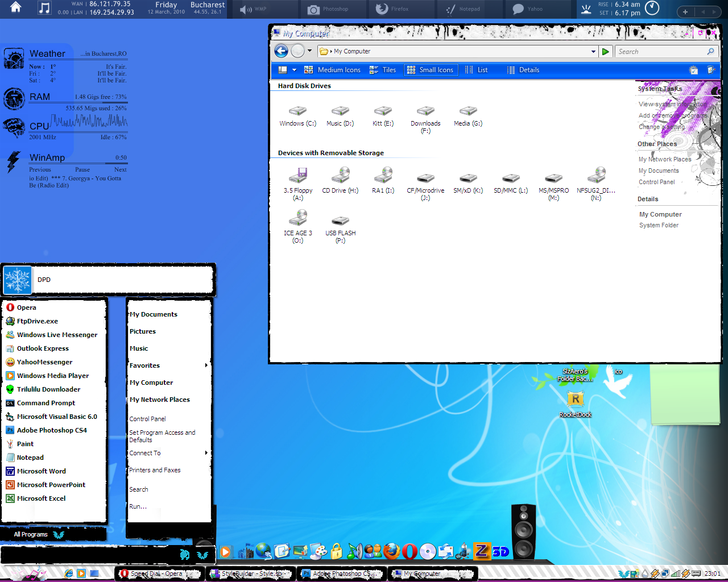Switch view to Tiles
Image resolution: width=728 pixels, height=582 pixels.
tap(382, 70)
